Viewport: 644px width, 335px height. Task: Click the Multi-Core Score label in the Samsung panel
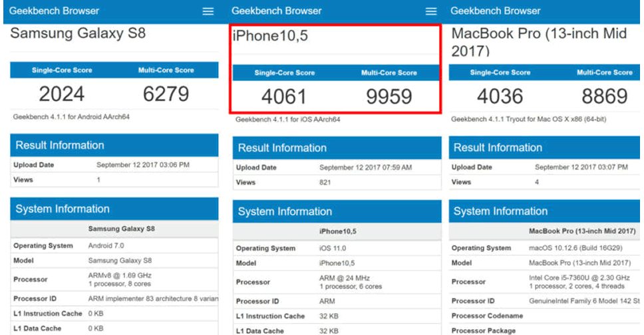coord(166,70)
